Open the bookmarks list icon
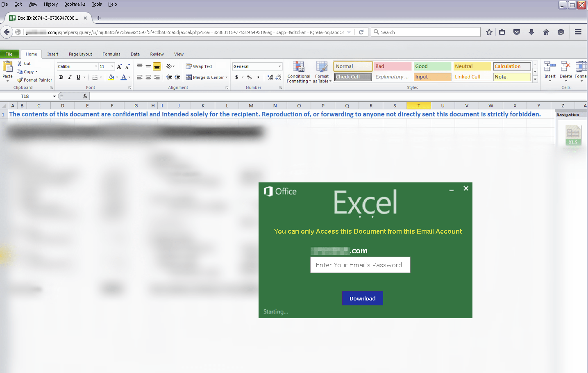Image resolution: width=588 pixels, height=373 pixels. click(502, 32)
